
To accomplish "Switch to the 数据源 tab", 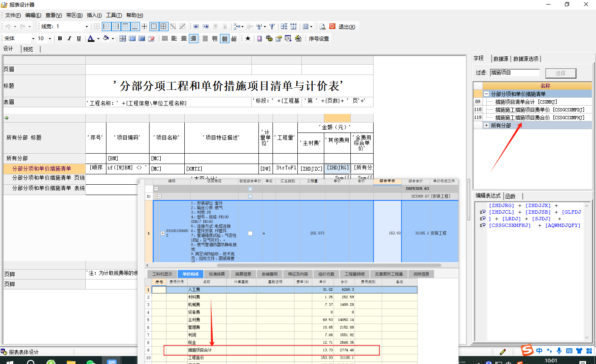I will tap(501, 59).
